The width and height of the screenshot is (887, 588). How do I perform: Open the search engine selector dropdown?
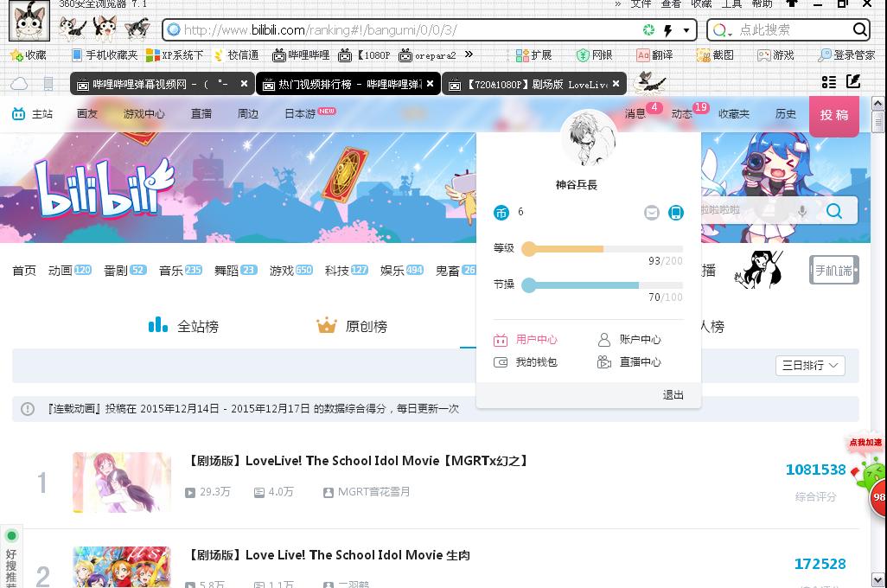(721, 30)
